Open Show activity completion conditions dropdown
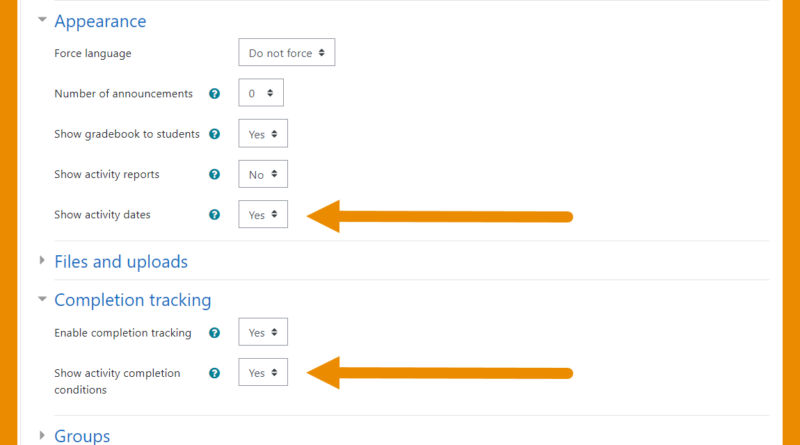This screenshot has height=445, width=800. (263, 372)
